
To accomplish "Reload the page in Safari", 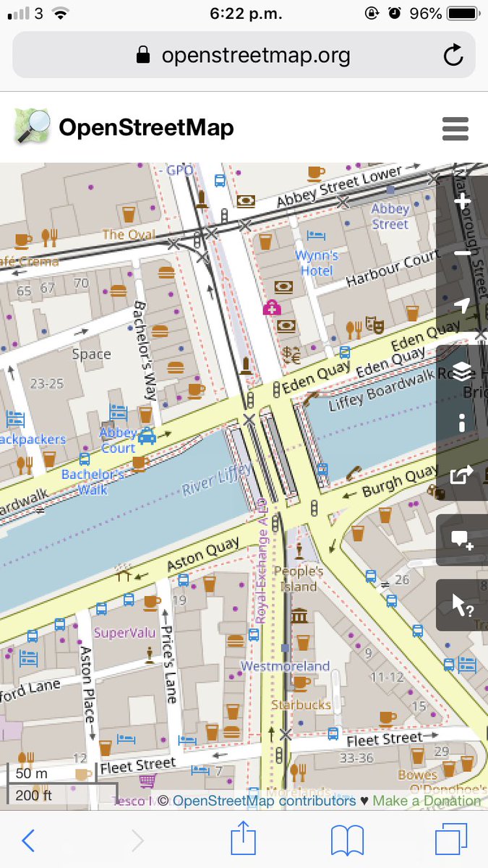I will coord(453,55).
